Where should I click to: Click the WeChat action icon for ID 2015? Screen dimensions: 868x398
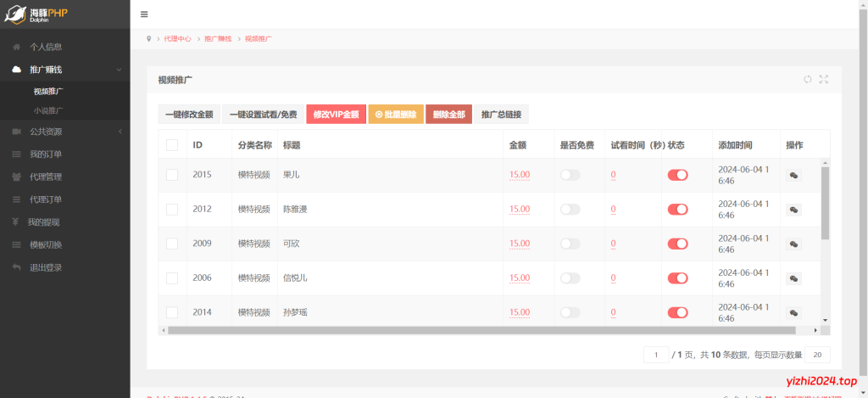tap(793, 175)
